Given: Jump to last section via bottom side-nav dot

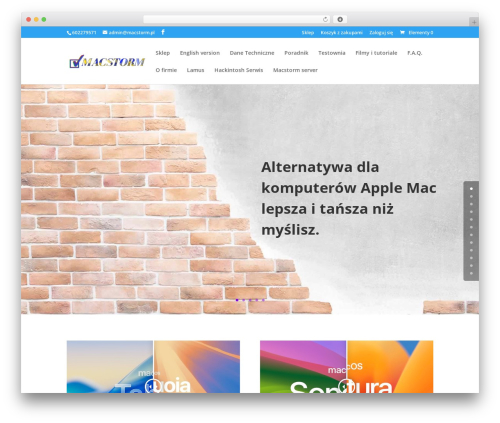Looking at the screenshot, I should 471,273.
